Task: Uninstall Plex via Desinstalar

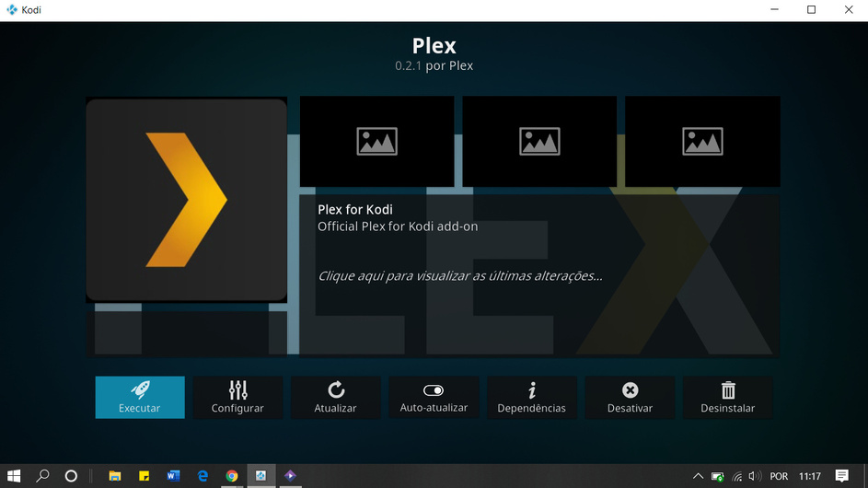Action: (727, 397)
